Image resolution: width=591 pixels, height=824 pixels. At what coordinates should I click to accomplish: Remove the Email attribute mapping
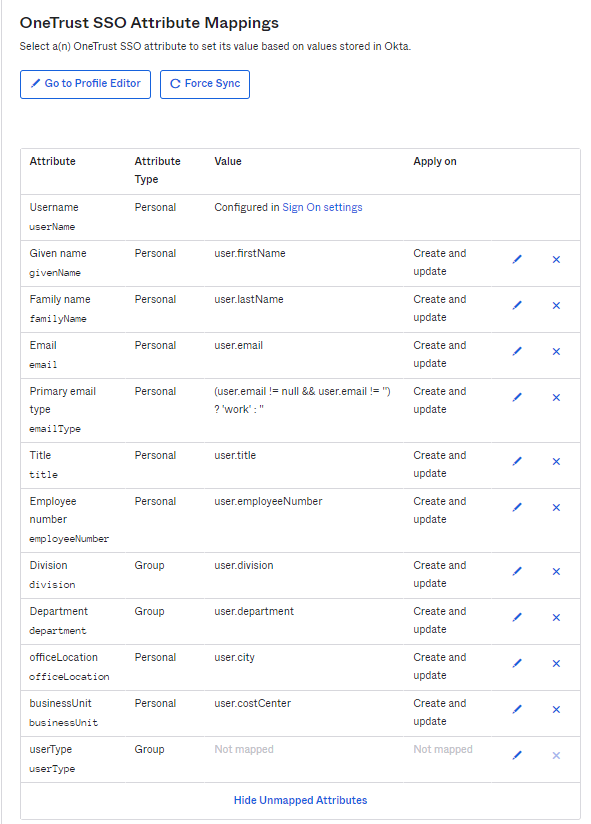coord(556,351)
